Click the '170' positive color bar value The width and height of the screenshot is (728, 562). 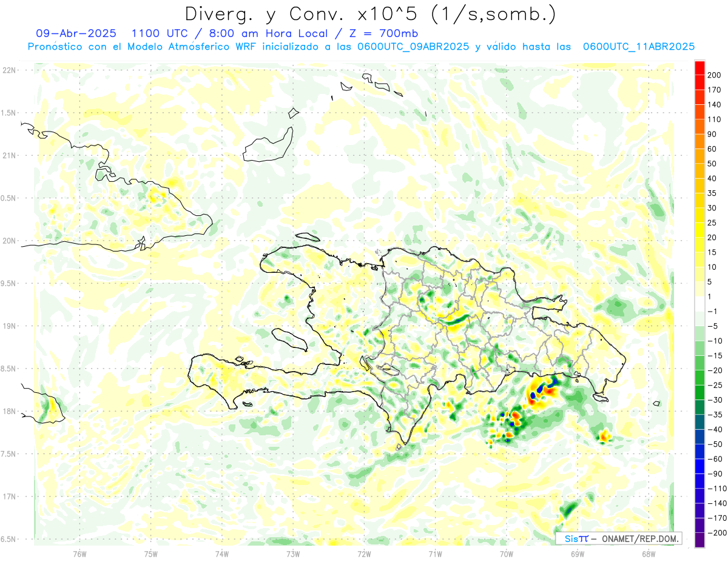point(713,90)
